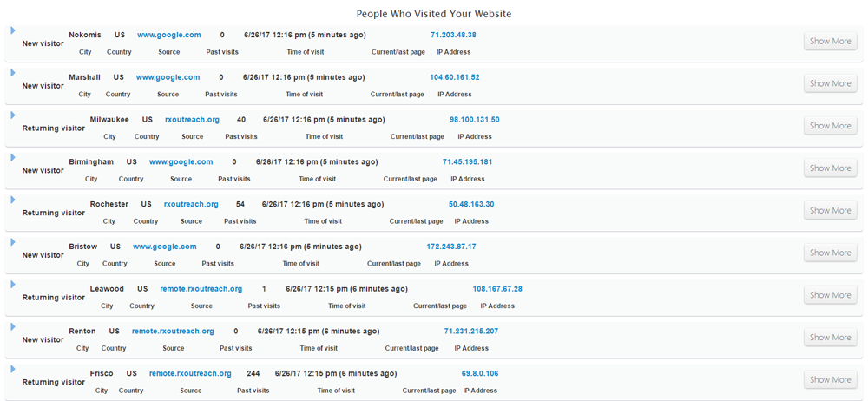Click past visits count 1 for Leawood
Viewport: 868px width, 401px height.
coord(264,289)
